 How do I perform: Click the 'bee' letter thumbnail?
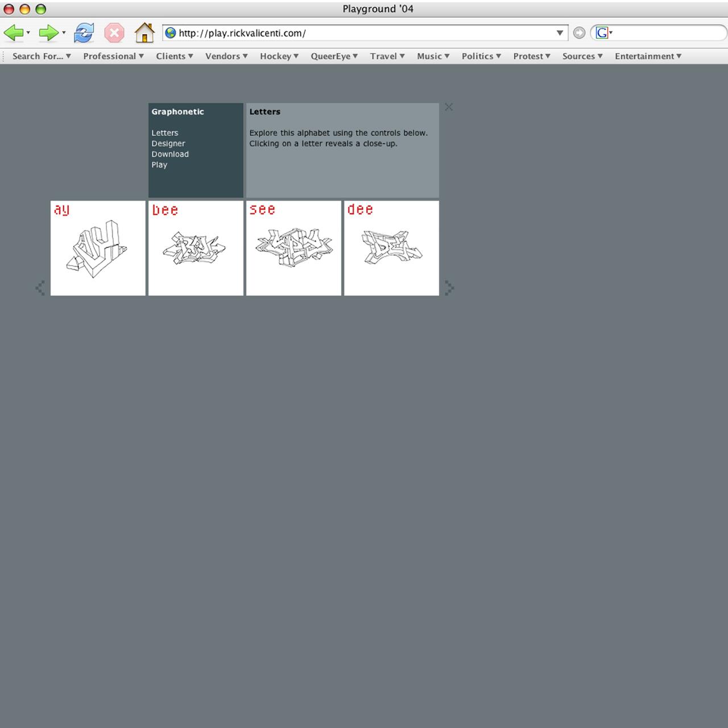[196, 249]
